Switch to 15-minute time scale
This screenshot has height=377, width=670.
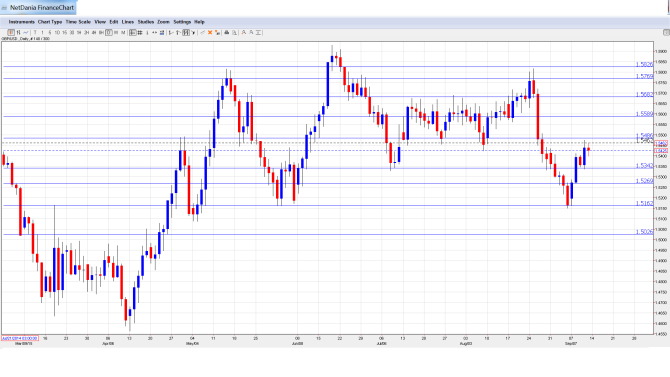click(x=65, y=32)
